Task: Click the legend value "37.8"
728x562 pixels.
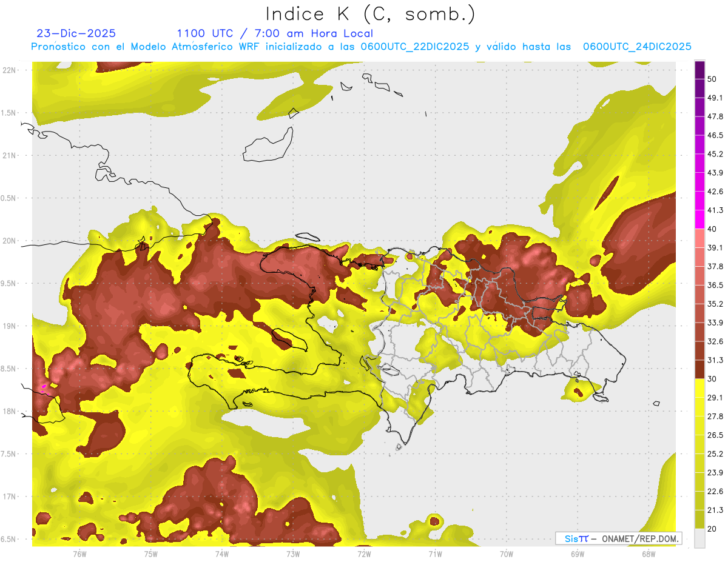Action: pos(715,266)
